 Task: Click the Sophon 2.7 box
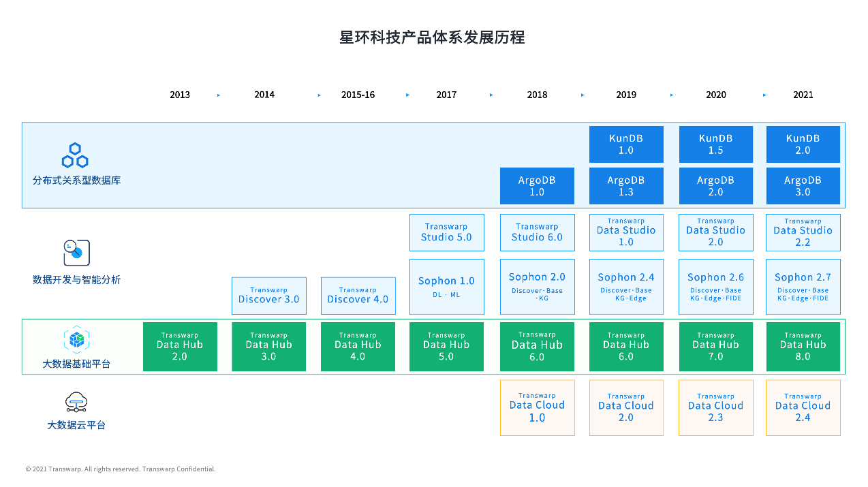point(803,287)
